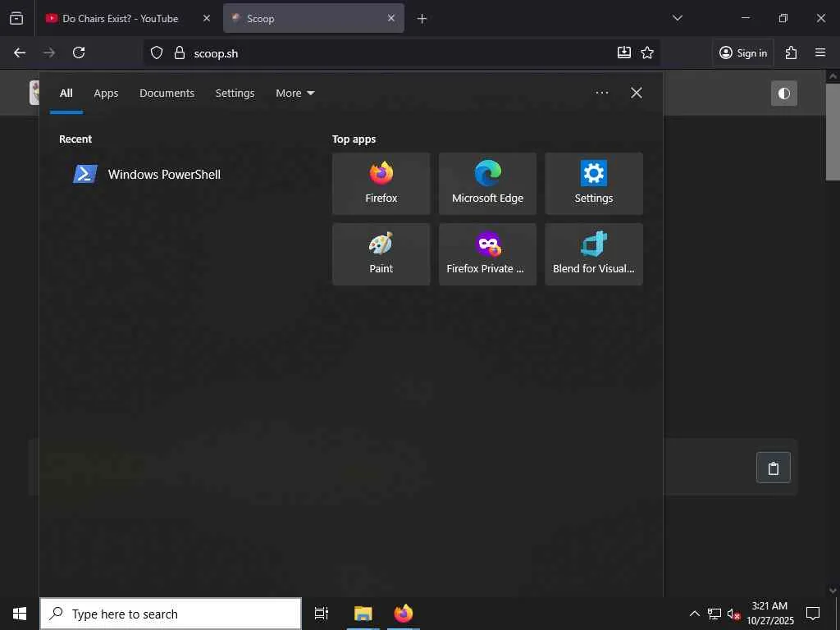Open Firefox Private Browsing tile
The width and height of the screenshot is (840, 630).
(487, 254)
